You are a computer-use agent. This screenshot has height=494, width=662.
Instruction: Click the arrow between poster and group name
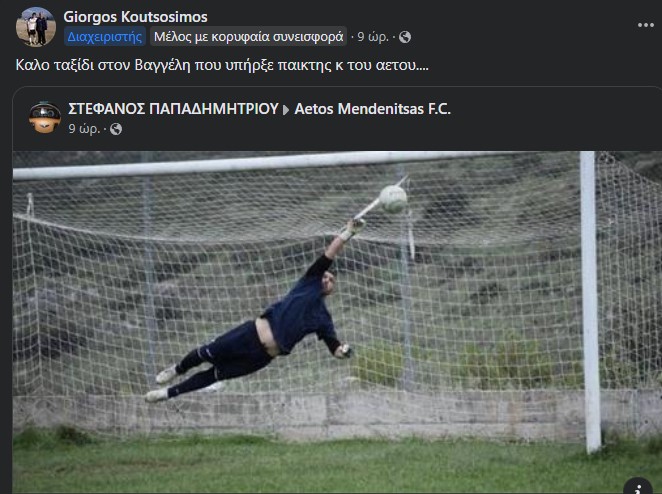pyautogui.click(x=286, y=110)
